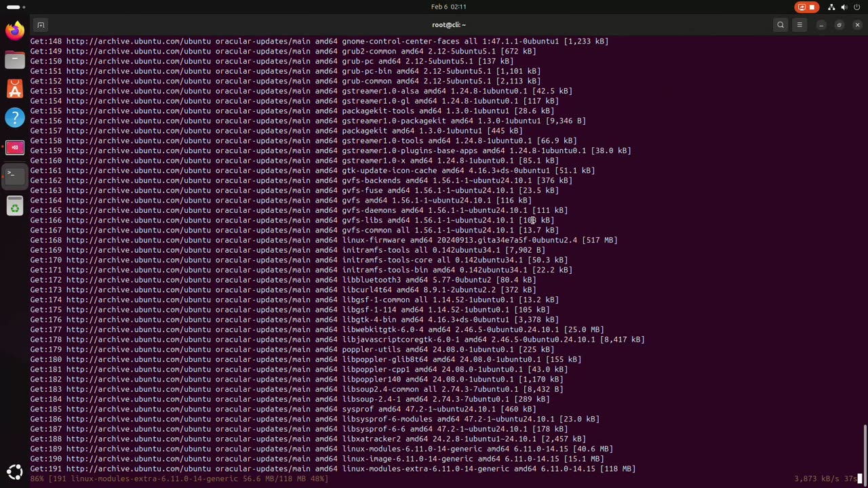Click the Get:172 libbluetooth3 line

(x=283, y=280)
